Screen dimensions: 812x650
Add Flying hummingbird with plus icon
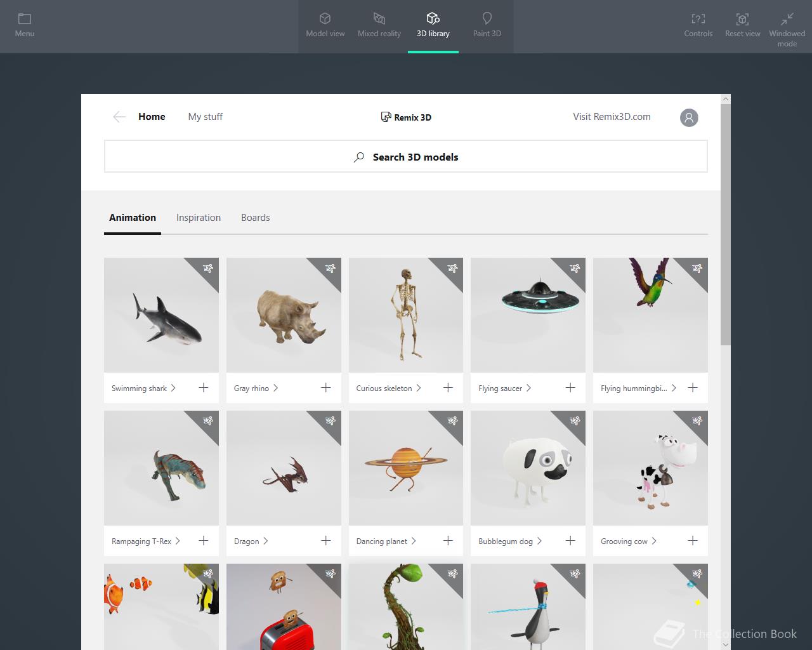point(693,388)
